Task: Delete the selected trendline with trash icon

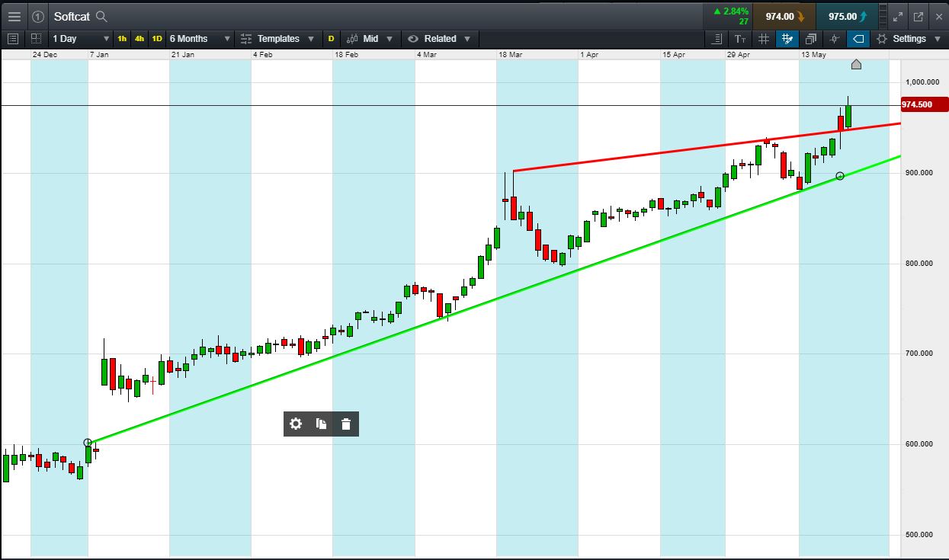Action: [346, 424]
